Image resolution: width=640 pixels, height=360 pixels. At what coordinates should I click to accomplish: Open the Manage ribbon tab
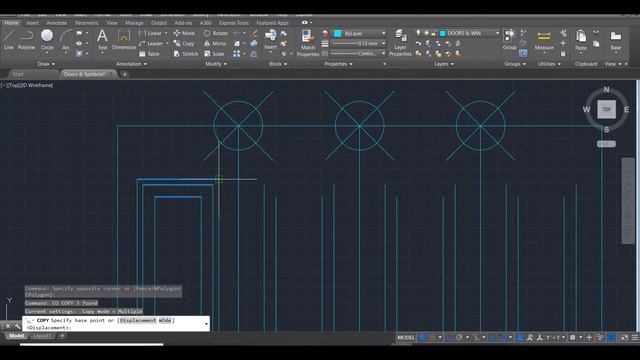point(134,23)
